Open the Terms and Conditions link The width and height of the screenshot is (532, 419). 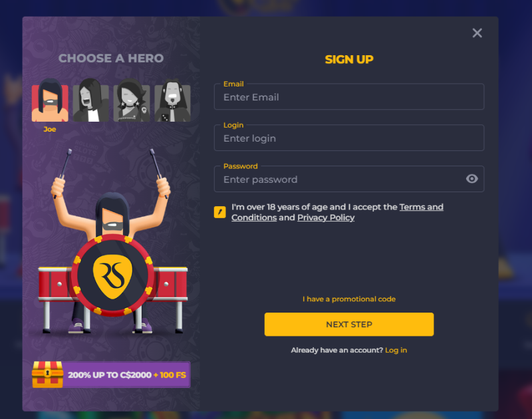[x=337, y=212]
